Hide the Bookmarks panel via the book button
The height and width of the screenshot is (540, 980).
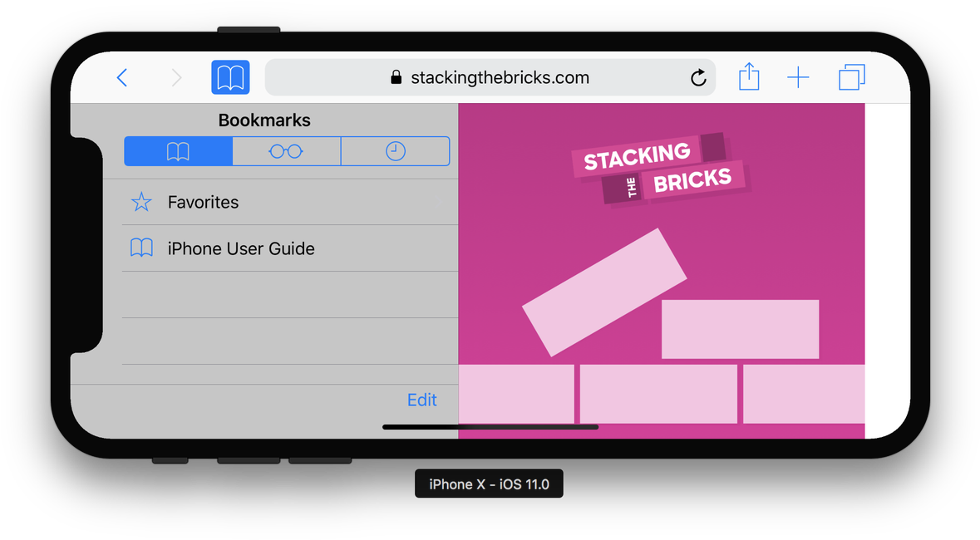pyautogui.click(x=230, y=78)
